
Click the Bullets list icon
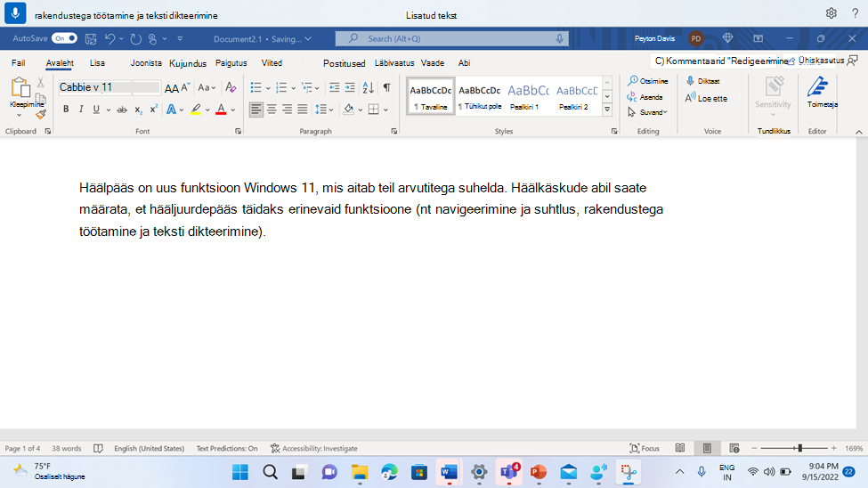(x=256, y=87)
